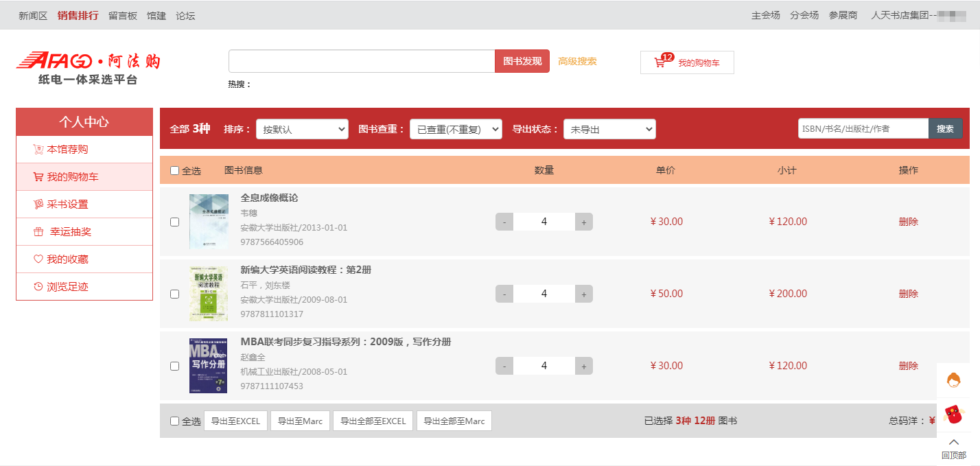Click the ISBN/书名/出版社/作者 search field
This screenshot has width=980, height=466.
click(863, 128)
